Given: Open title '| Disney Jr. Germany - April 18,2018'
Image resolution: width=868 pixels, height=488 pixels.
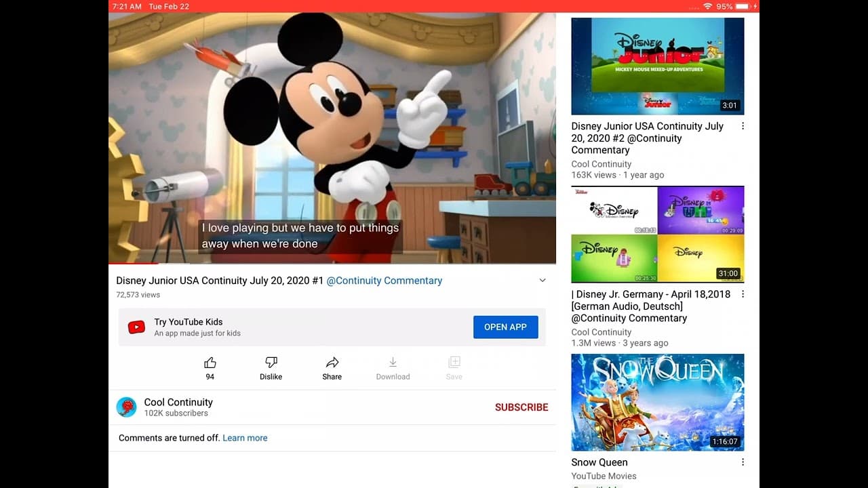Looking at the screenshot, I should point(651,306).
